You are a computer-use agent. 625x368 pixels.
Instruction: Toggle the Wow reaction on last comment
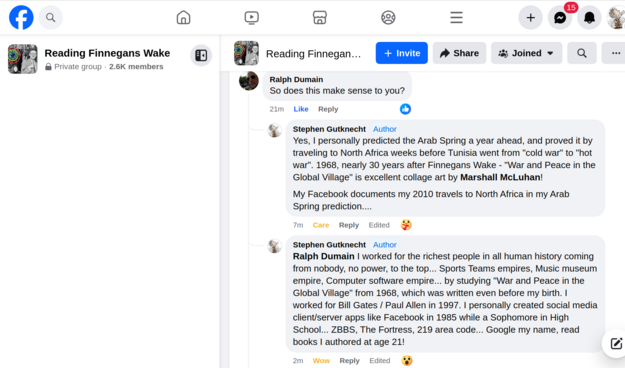(321, 360)
